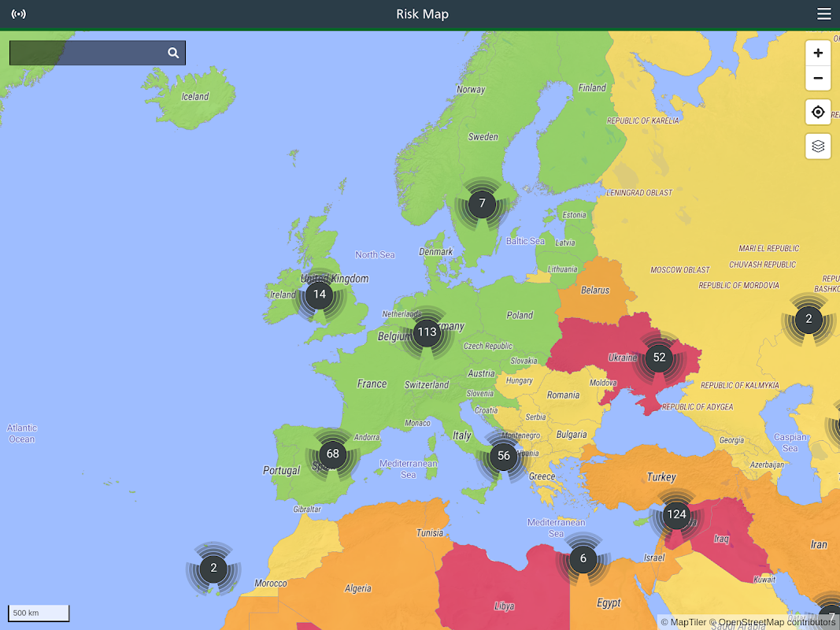
Task: Select the Norway label
Action: (x=471, y=90)
